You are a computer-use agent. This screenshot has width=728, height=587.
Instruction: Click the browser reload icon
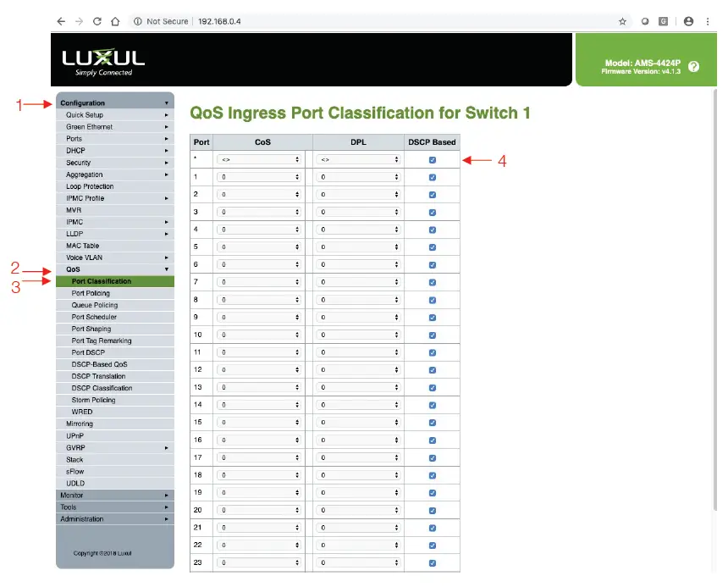[96, 21]
